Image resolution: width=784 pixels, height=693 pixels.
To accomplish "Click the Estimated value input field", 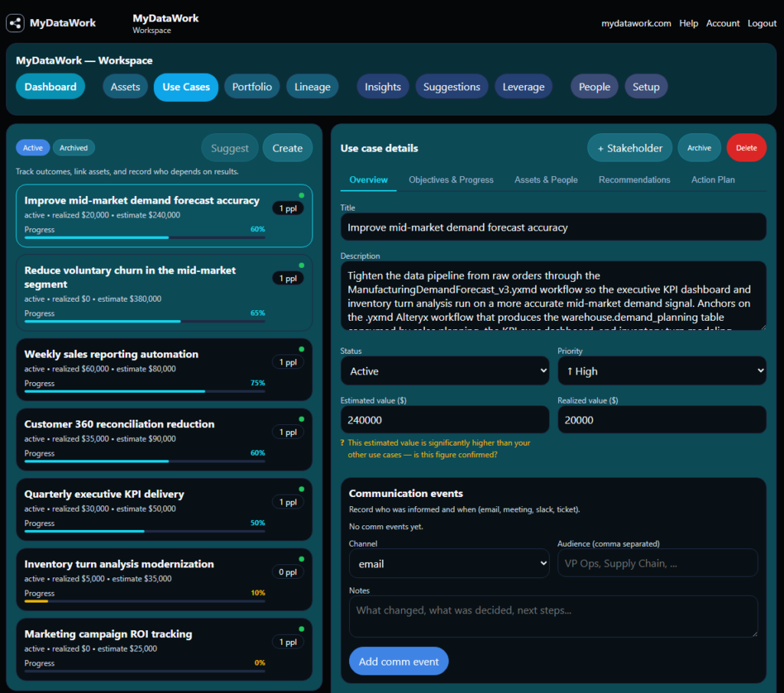I will pyautogui.click(x=445, y=420).
